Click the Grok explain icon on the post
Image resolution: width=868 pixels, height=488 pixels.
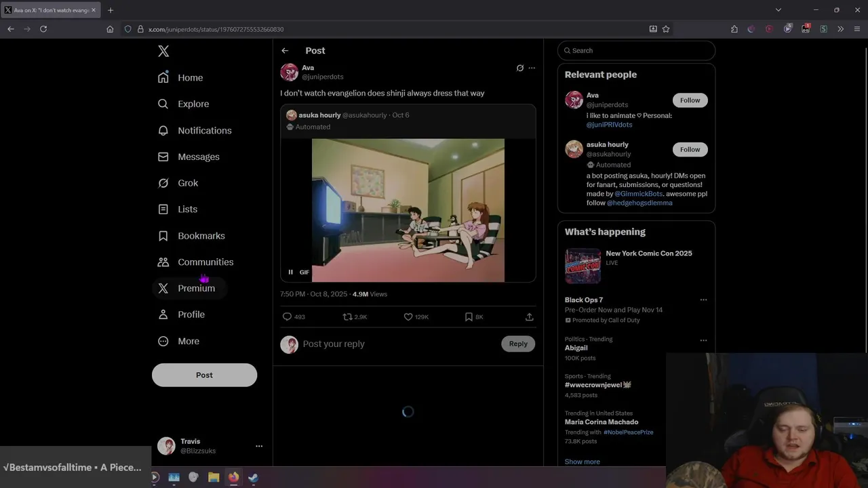coord(520,68)
